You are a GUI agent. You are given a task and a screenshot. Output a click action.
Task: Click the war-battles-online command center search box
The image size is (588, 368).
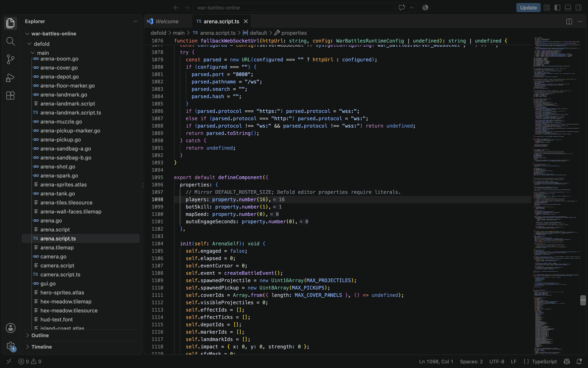294,8
